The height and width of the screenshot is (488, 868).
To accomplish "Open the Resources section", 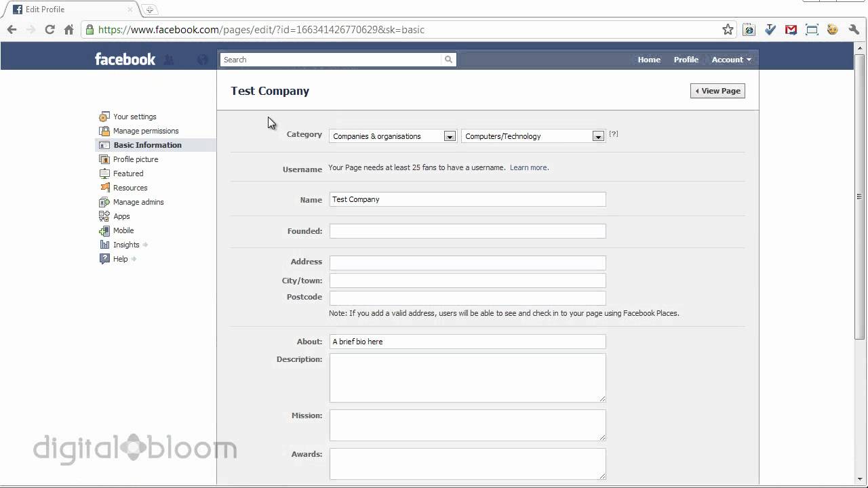I will [x=130, y=188].
